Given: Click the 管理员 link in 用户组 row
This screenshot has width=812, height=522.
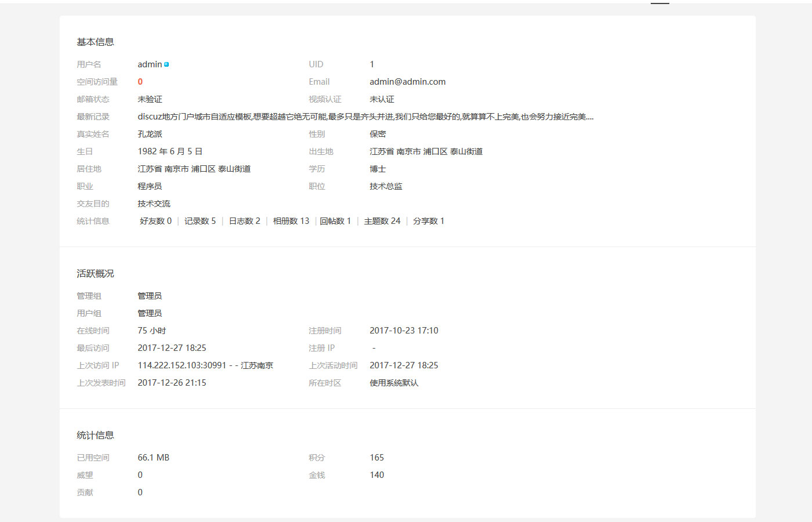Looking at the screenshot, I should 150,313.
